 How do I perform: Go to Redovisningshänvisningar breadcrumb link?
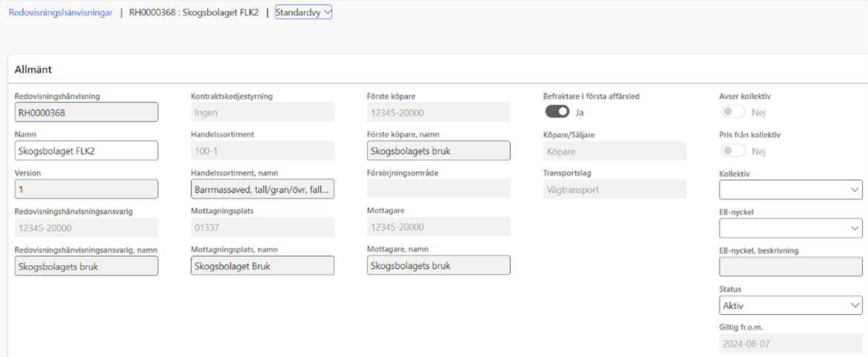pos(61,13)
